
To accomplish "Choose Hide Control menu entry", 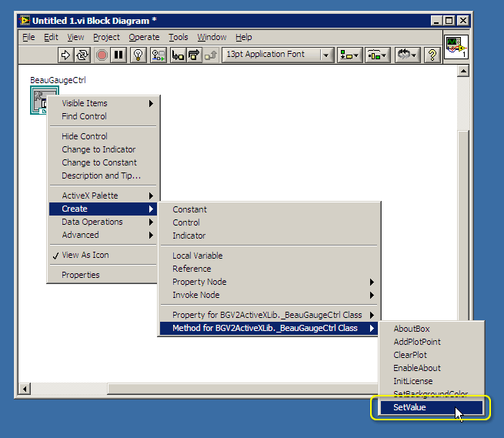I will (103, 136).
